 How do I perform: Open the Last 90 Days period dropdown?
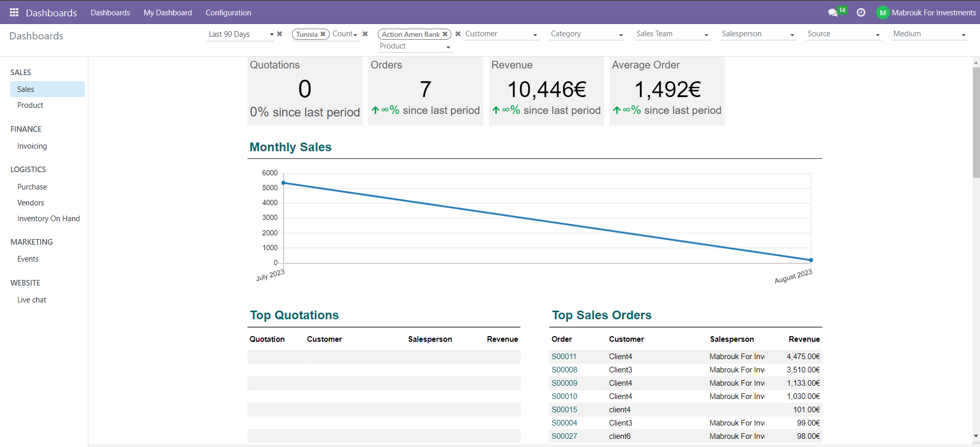coord(240,34)
